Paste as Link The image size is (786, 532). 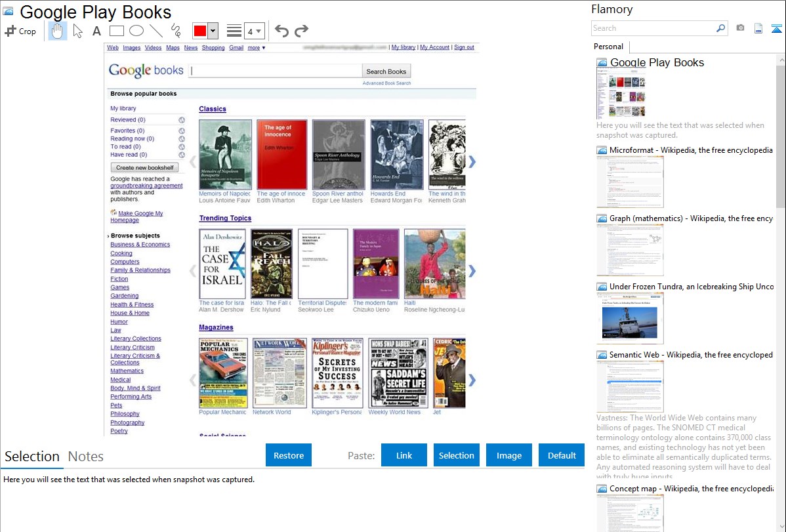[x=404, y=455]
